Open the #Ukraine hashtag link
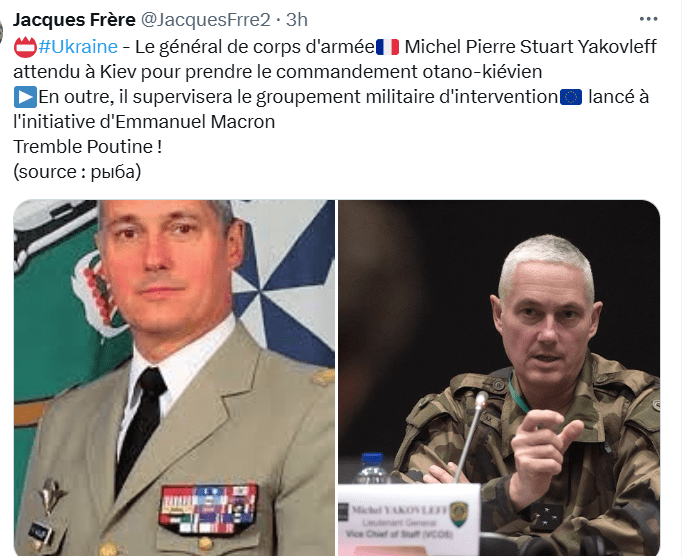The height and width of the screenshot is (556, 697). pyautogui.click(x=78, y=47)
